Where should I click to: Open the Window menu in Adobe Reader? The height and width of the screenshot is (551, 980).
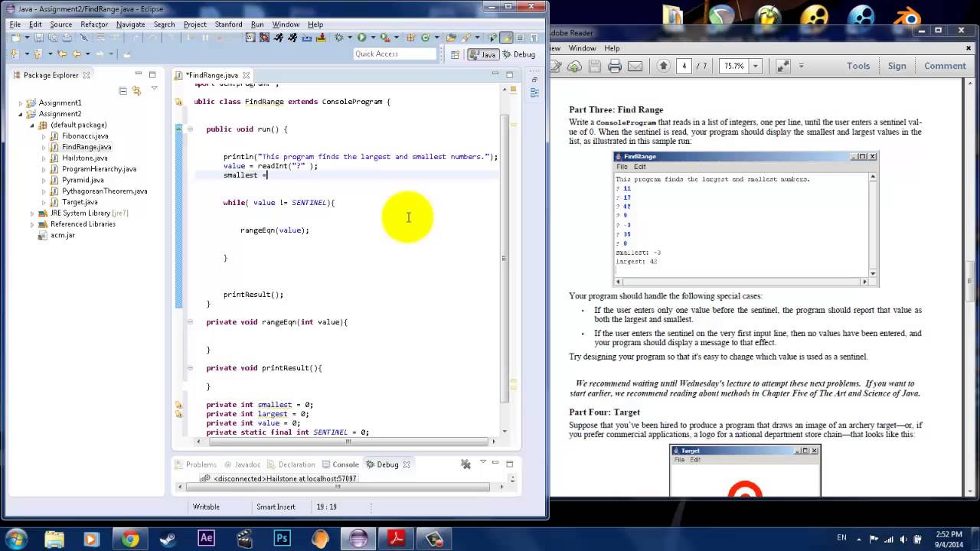point(582,48)
